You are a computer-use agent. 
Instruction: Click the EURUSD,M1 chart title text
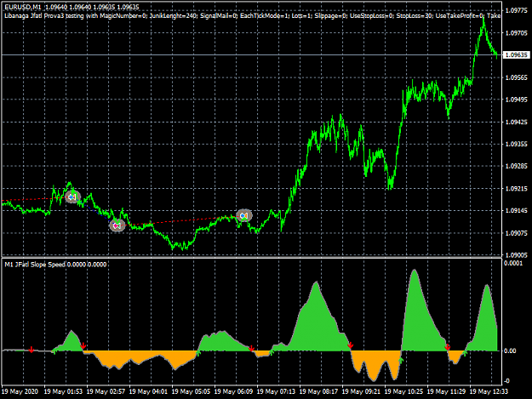[x=23, y=7]
